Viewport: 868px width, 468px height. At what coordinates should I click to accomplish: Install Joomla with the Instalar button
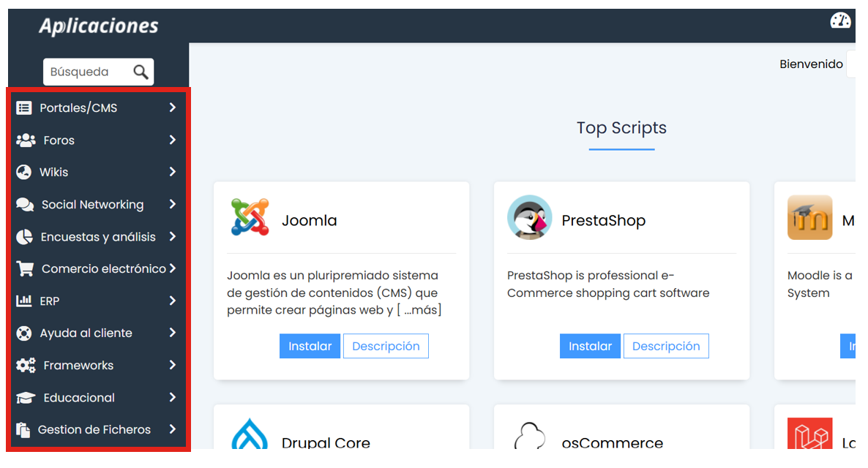[310, 347]
